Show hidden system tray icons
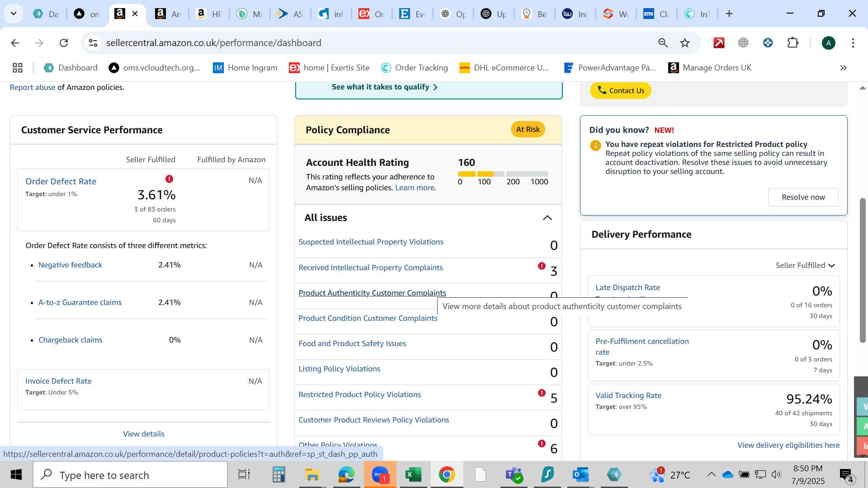Viewport: 868px width, 488px height. (x=711, y=474)
